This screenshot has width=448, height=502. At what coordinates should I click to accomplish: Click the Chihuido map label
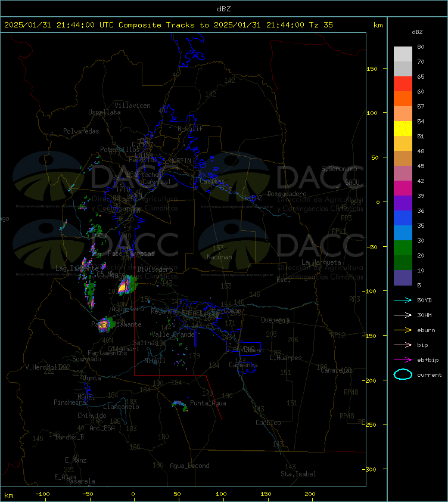point(92,415)
